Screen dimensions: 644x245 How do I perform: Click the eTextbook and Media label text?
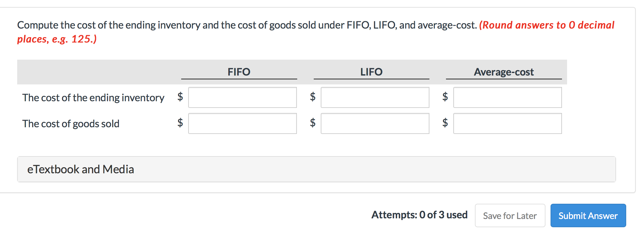click(x=80, y=169)
